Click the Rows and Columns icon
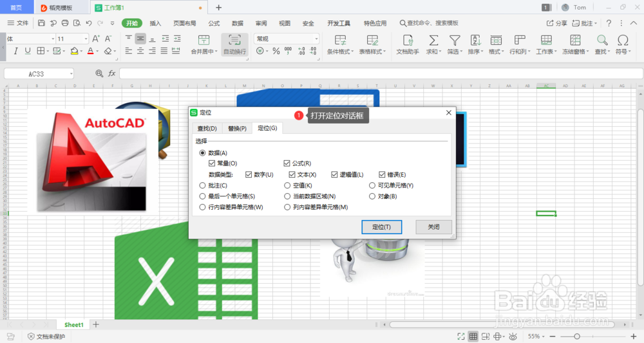The image size is (644, 343). tap(520, 40)
